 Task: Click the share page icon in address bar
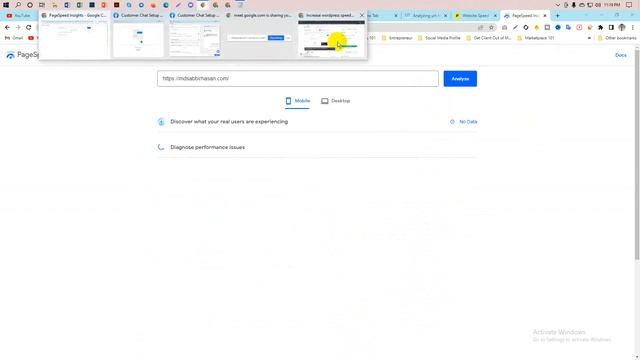point(480,27)
